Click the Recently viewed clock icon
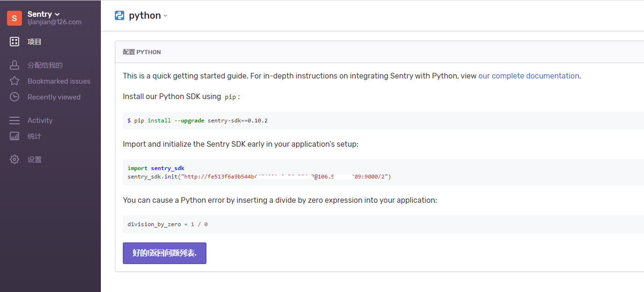 click(x=14, y=97)
